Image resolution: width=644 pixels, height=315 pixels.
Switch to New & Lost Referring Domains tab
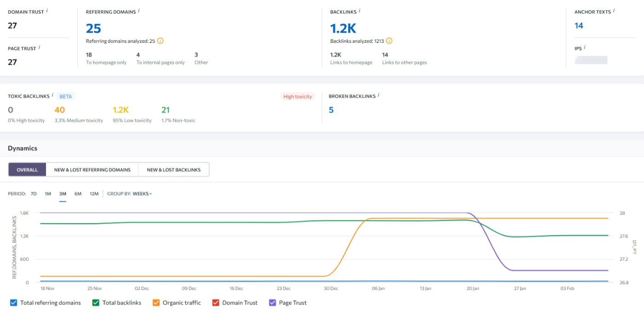tap(92, 170)
